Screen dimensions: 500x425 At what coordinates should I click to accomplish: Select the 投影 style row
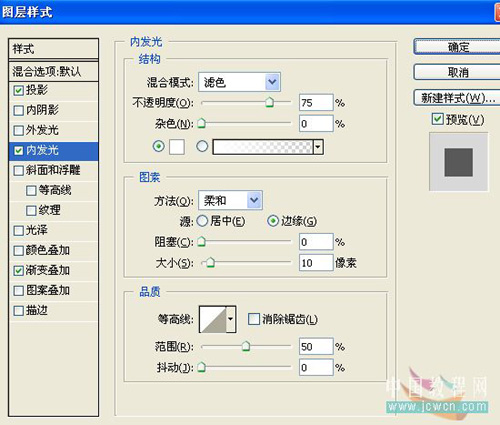53,91
